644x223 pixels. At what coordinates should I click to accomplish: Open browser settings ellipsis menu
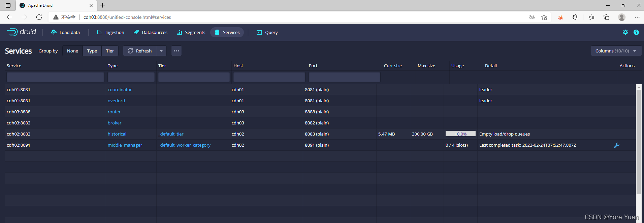(637, 17)
